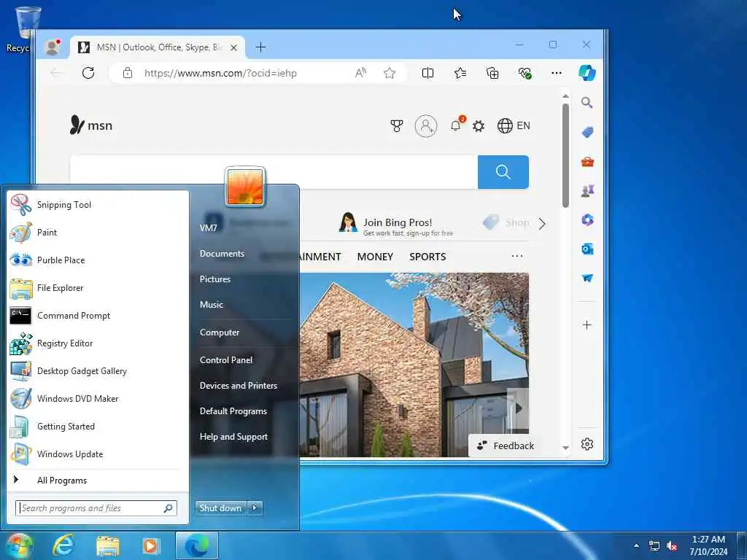
Task: Show next MSN shortcut with chevron
Action: point(542,224)
